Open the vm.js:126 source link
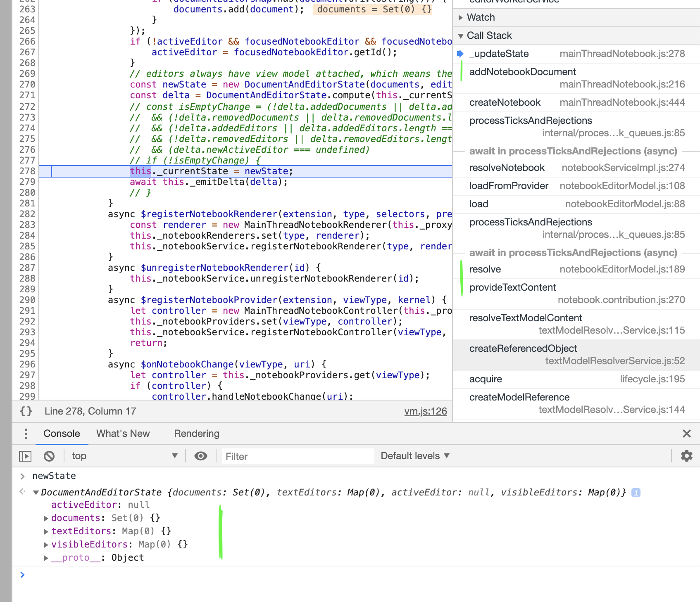Image resolution: width=700 pixels, height=602 pixels. tap(426, 411)
